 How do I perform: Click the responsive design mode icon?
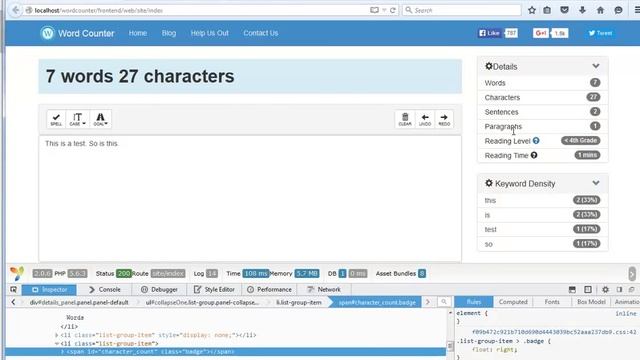pyautogui.click(x=588, y=289)
